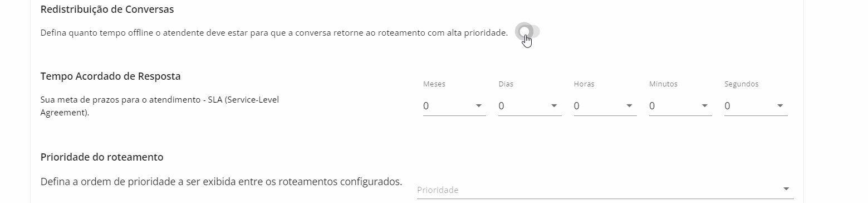Select the Meses value 0 field
Screen dimensions: 868x203
click(454, 106)
